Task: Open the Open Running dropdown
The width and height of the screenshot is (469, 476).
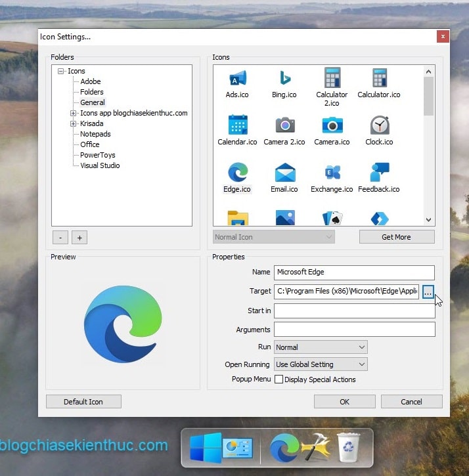Action: [321, 364]
